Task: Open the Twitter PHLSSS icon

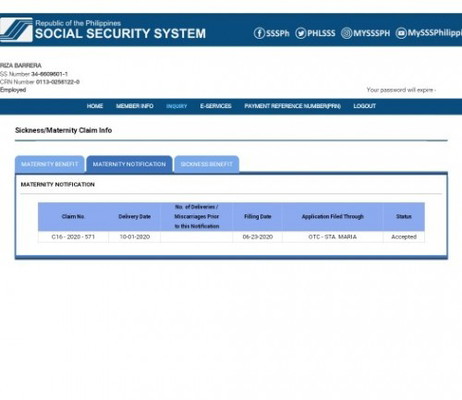Action: pyautogui.click(x=300, y=33)
